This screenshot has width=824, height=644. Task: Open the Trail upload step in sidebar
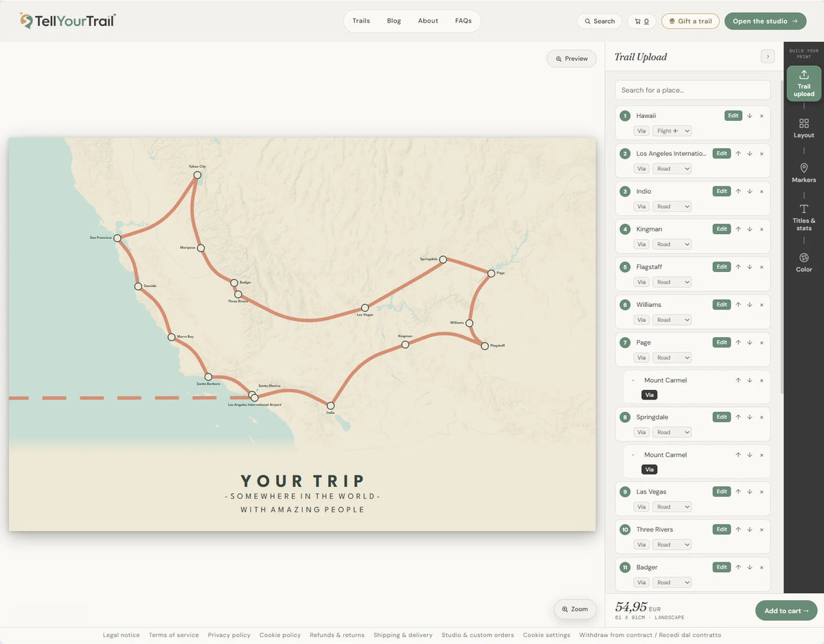803,83
